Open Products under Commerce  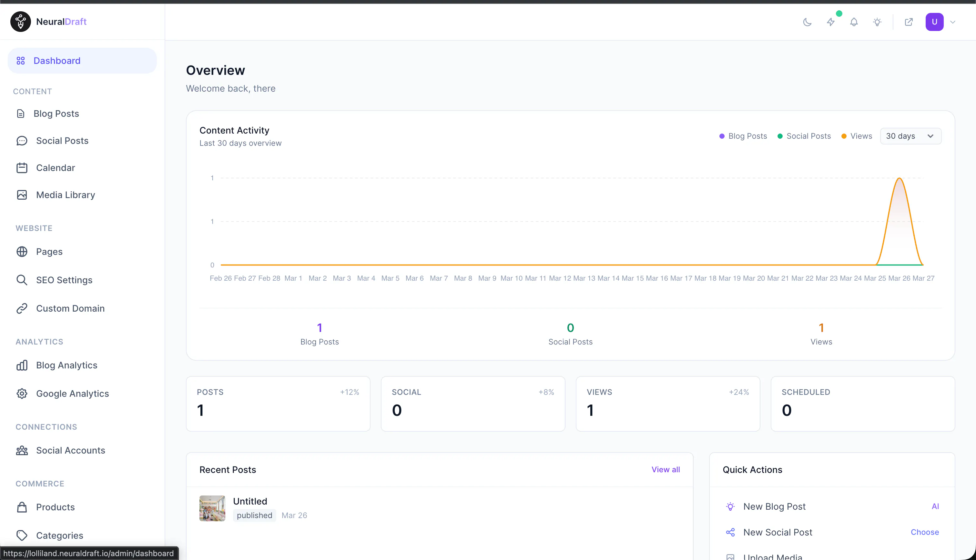pyautogui.click(x=56, y=507)
